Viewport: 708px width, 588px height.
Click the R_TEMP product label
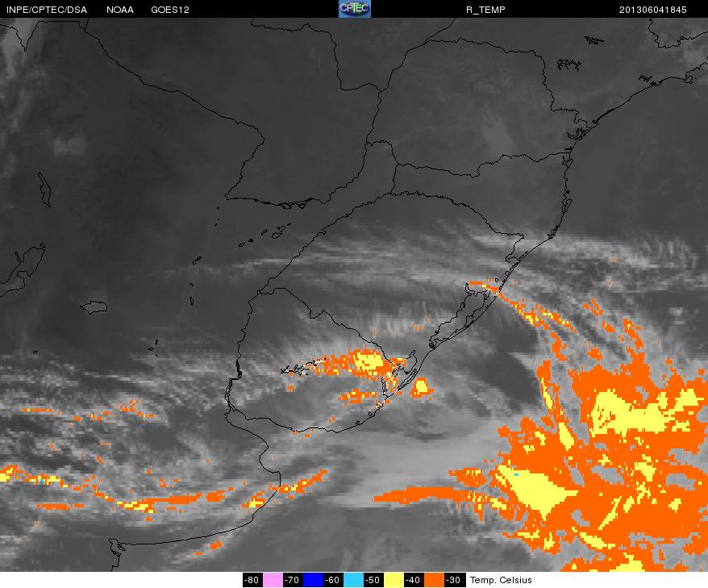tap(485, 10)
